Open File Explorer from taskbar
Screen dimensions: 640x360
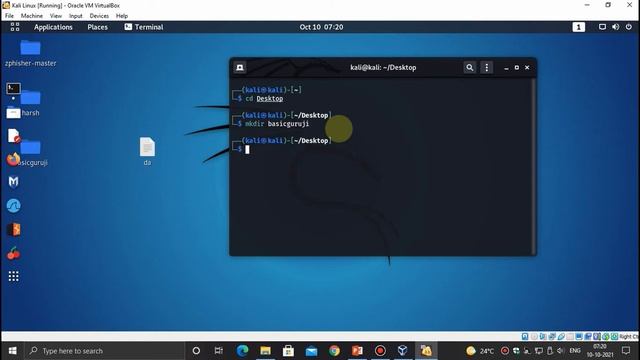click(265, 351)
